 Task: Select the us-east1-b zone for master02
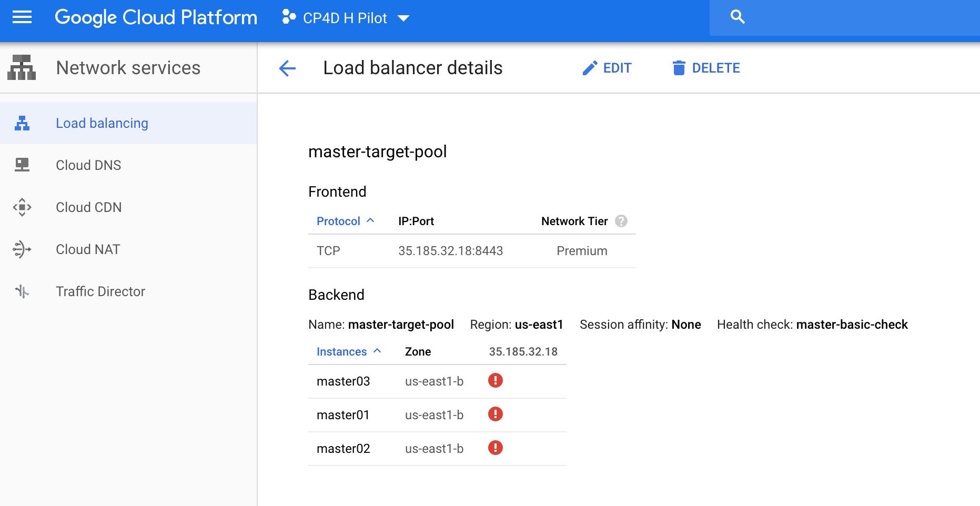pyautogui.click(x=434, y=449)
